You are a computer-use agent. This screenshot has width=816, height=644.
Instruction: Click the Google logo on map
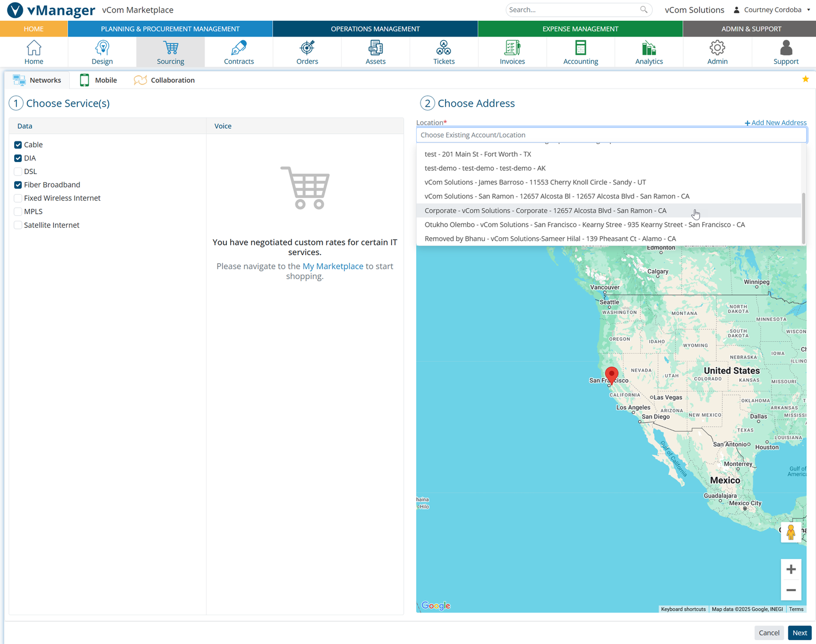436,605
